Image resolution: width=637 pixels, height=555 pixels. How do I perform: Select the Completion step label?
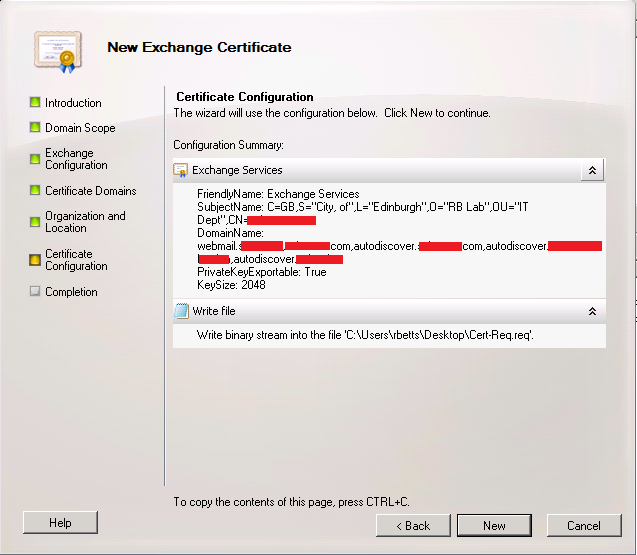tap(71, 292)
